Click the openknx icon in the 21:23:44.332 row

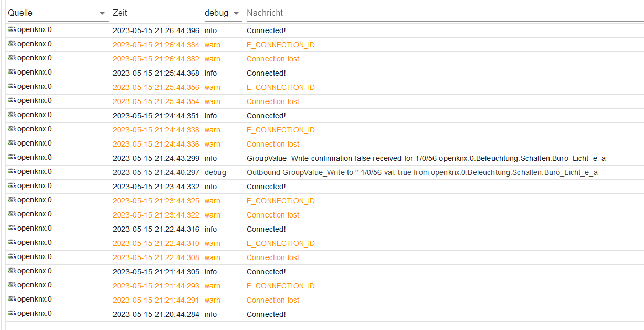point(12,186)
